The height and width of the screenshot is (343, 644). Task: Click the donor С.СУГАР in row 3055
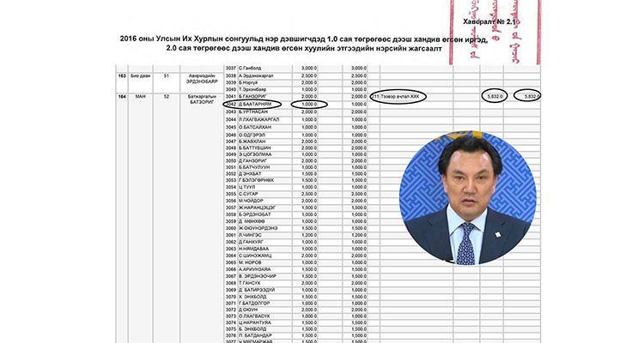pos(248,194)
